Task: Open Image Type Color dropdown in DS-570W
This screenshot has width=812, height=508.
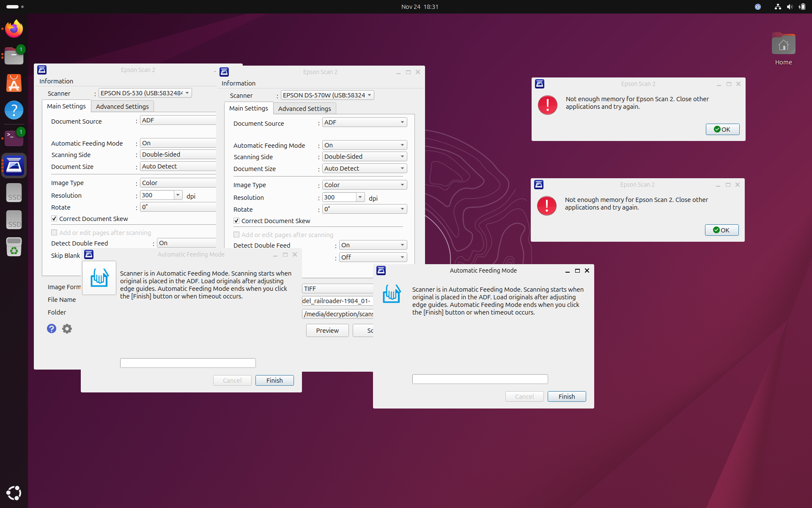Action: click(x=364, y=185)
